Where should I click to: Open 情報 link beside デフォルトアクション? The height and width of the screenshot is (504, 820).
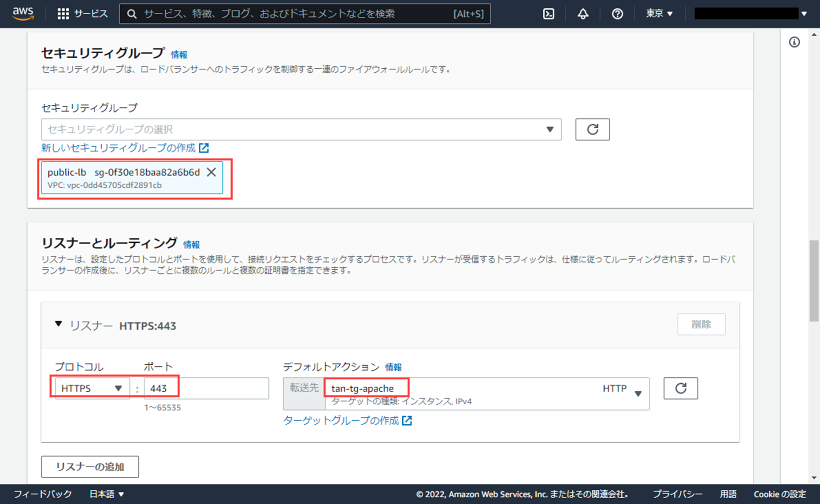tap(393, 367)
